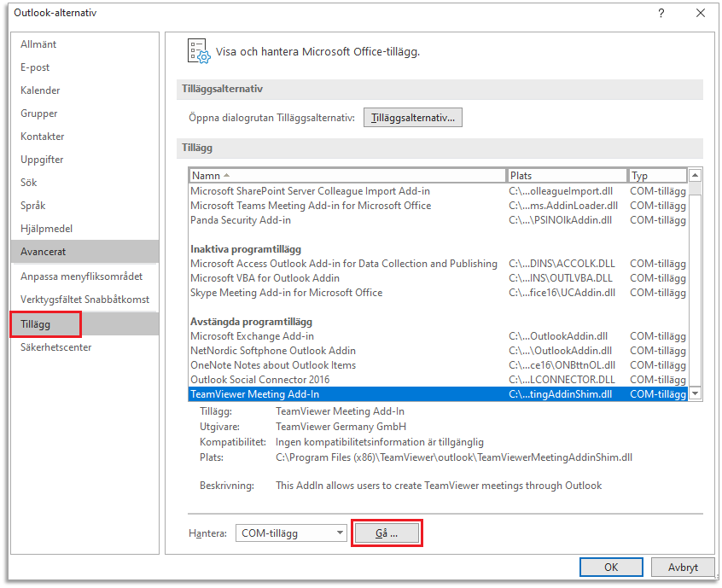Cancel with the Avbryt button
The height and width of the screenshot is (588, 722).
683,568
